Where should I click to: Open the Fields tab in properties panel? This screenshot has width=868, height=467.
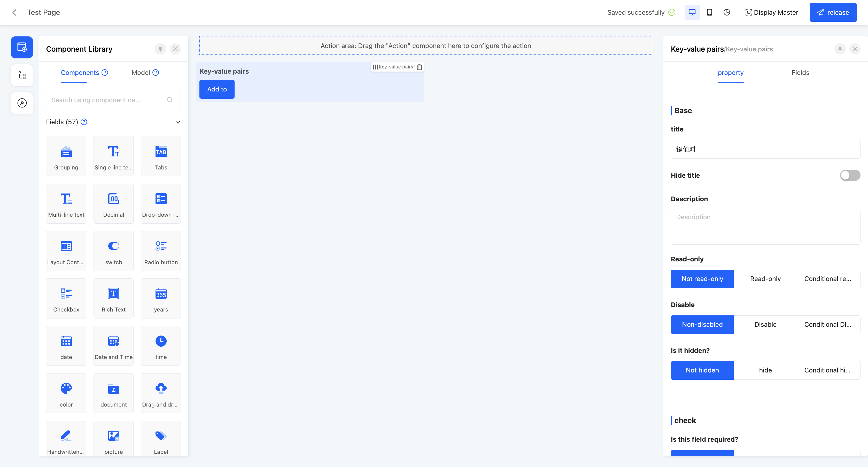click(800, 72)
